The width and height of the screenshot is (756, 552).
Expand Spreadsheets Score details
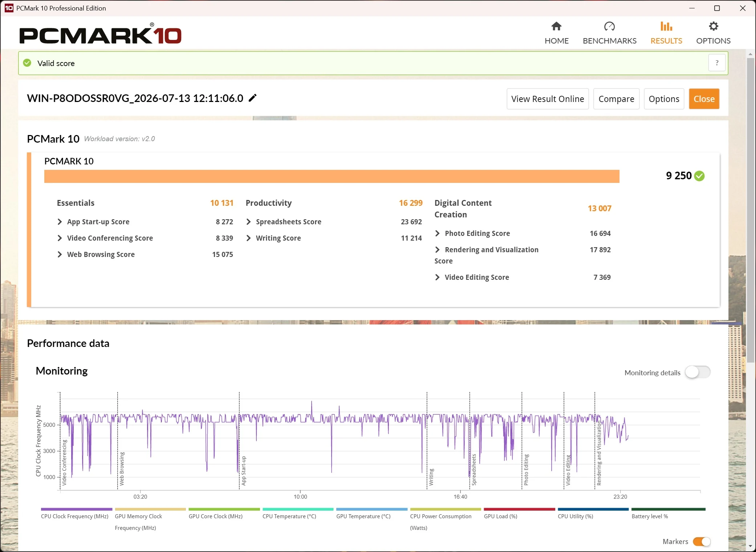[x=249, y=222]
